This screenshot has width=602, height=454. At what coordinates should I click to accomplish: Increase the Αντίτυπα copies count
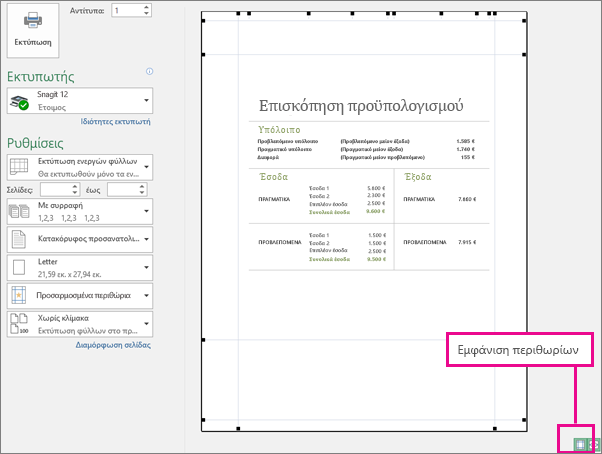click(x=146, y=7)
